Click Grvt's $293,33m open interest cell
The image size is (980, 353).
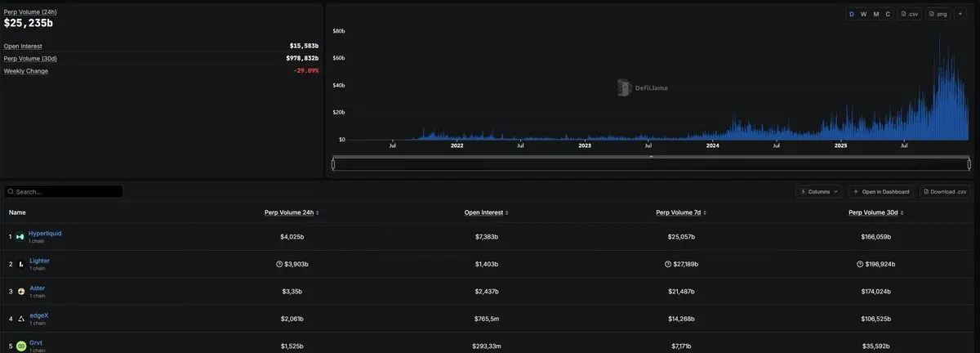pyautogui.click(x=487, y=346)
